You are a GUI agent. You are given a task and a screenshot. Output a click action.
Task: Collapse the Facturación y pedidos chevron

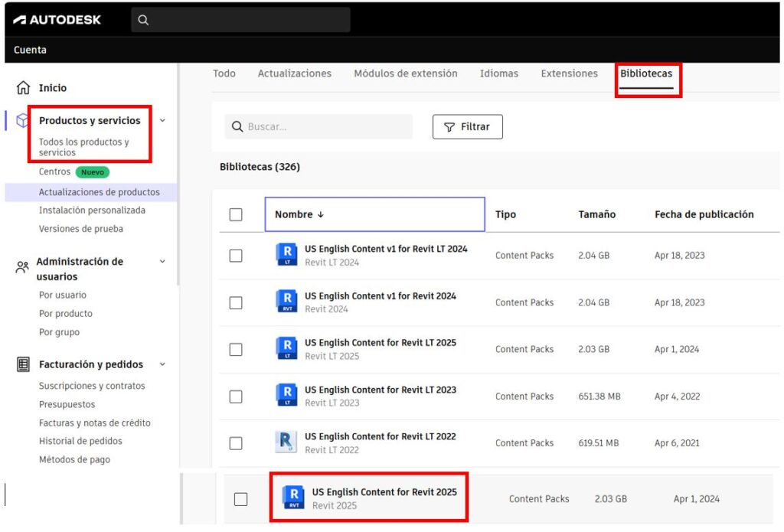pos(162,364)
